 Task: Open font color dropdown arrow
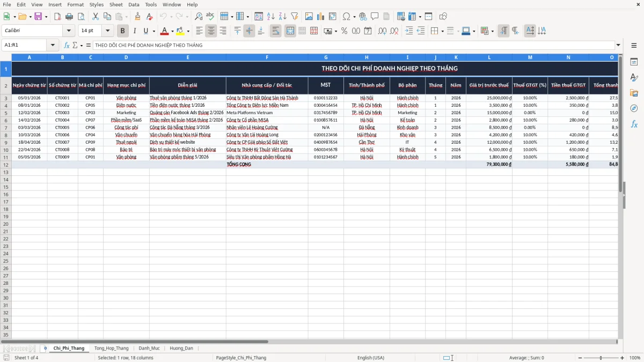pos(172,31)
